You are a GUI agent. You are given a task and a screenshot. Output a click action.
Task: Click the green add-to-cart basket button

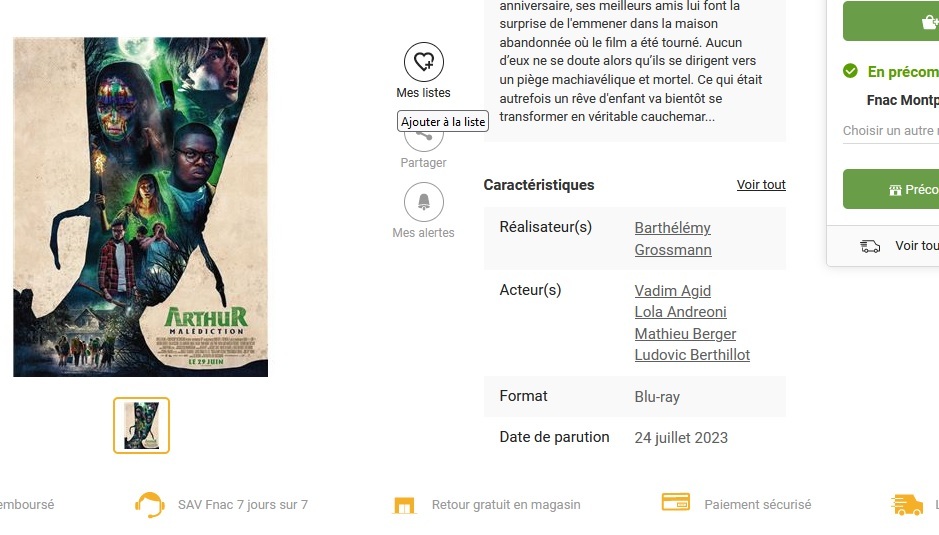point(891,21)
